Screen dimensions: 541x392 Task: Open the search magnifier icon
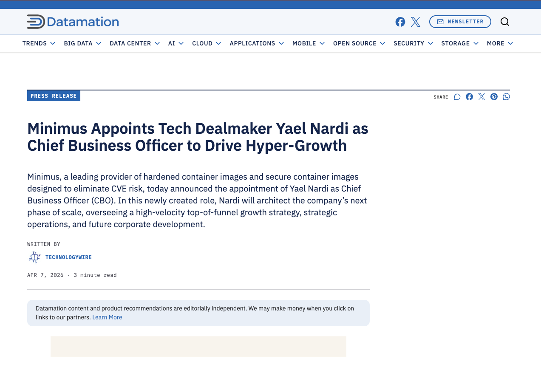pyautogui.click(x=504, y=22)
